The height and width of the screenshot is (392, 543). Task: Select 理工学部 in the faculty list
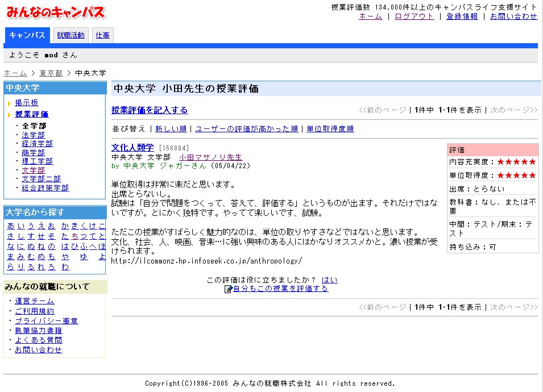(x=38, y=161)
